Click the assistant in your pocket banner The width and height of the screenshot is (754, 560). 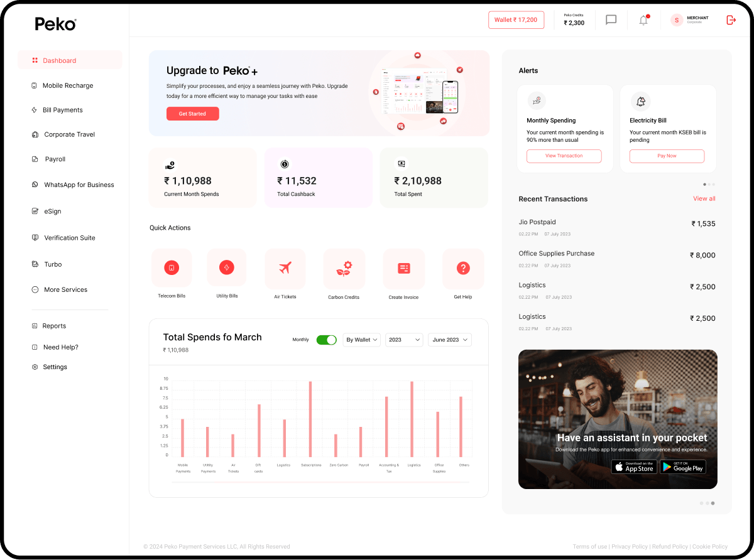tap(618, 419)
